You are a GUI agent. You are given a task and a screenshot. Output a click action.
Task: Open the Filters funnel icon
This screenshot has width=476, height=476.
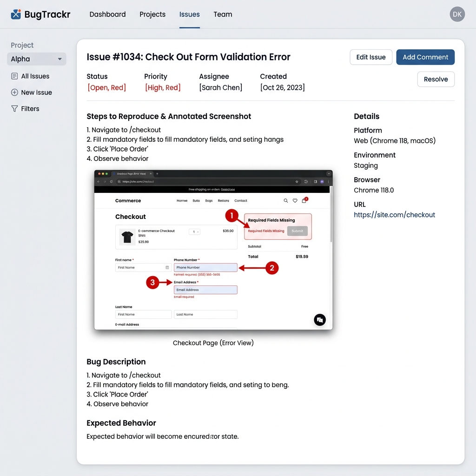14,109
